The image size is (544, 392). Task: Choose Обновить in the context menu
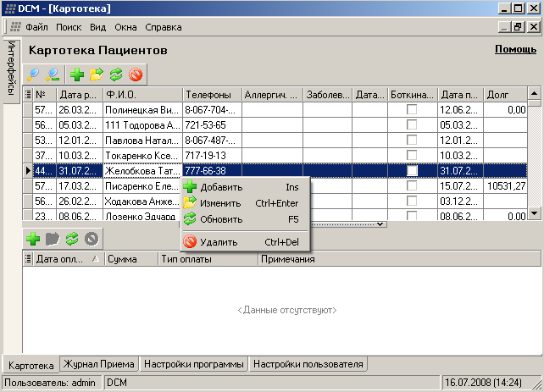tap(245, 219)
